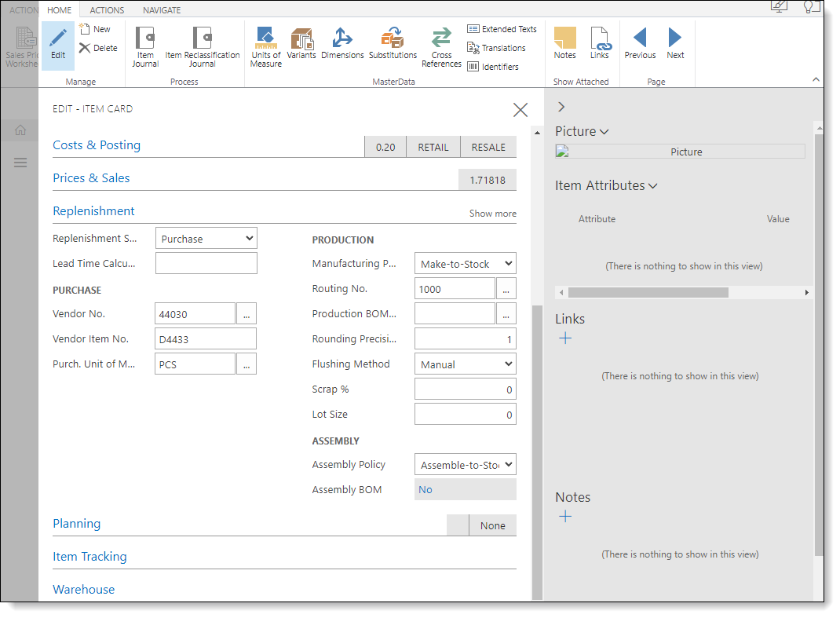Click the Rounding Precision field
Image resolution: width=840 pixels, height=618 pixels.
click(x=465, y=338)
